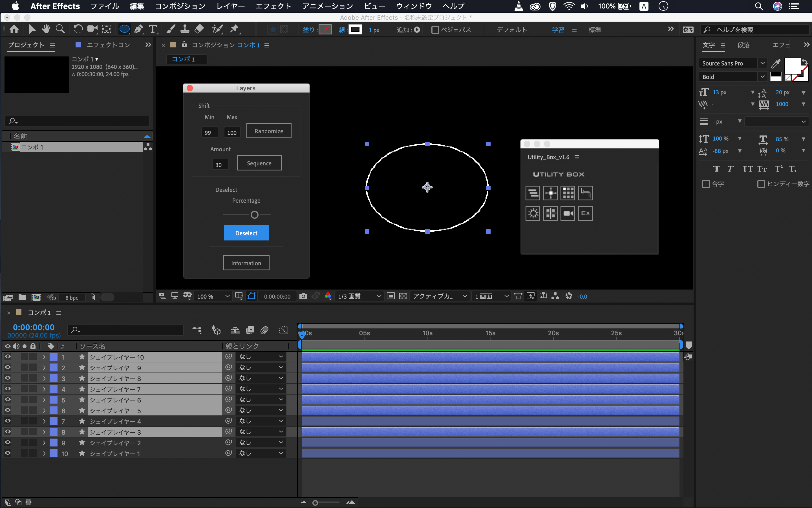Screen dimensions: 812x508
Task: Select the Ellipse shape tool
Action: coord(125,29)
